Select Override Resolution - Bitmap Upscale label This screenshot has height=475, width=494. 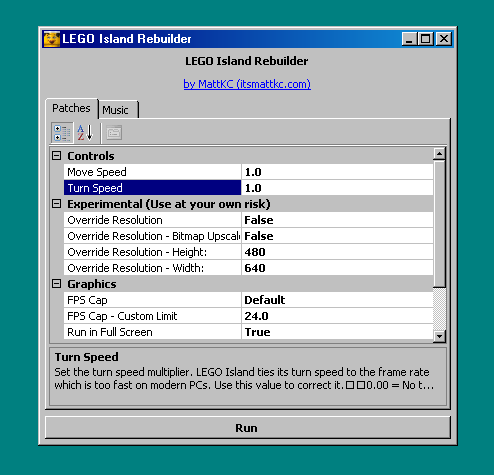click(x=152, y=236)
